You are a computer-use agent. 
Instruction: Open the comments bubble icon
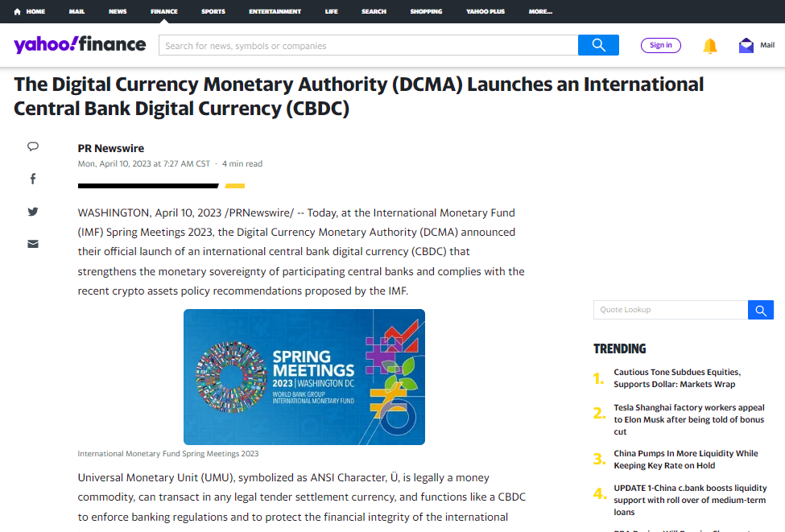[x=33, y=146]
